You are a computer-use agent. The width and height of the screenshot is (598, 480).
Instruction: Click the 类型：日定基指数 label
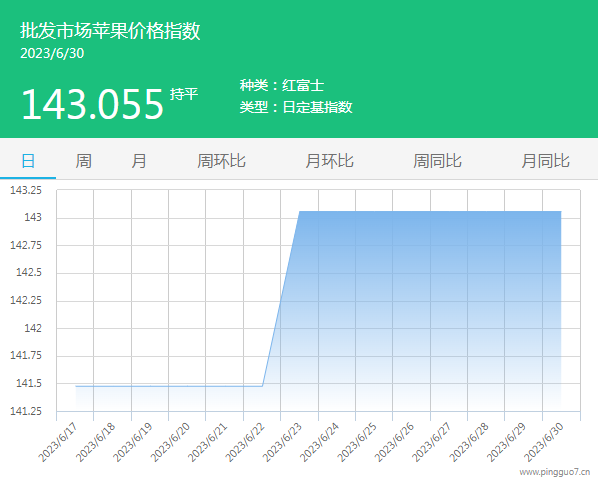tap(296, 107)
